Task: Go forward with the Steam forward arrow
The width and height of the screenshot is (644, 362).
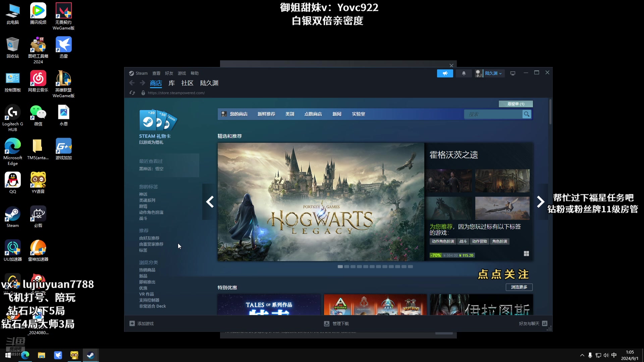Action: [x=143, y=83]
